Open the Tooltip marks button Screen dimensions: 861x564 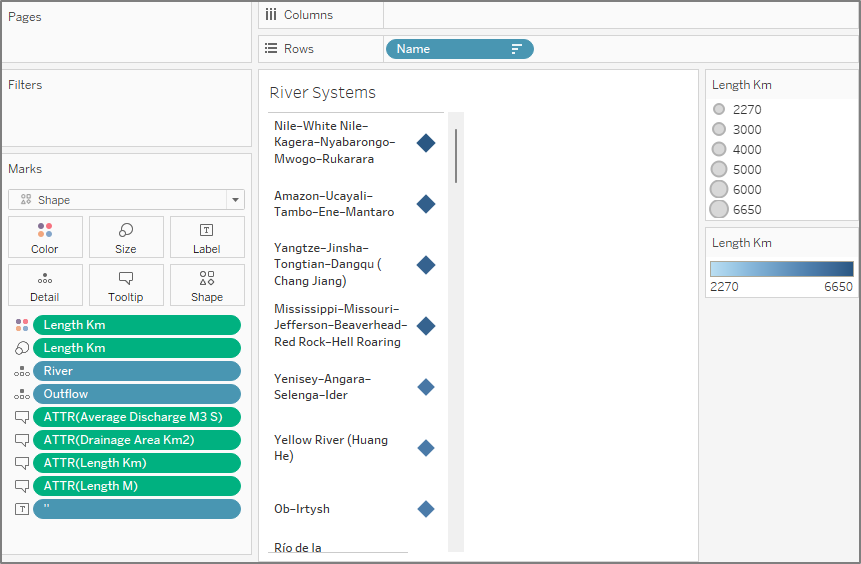126,285
